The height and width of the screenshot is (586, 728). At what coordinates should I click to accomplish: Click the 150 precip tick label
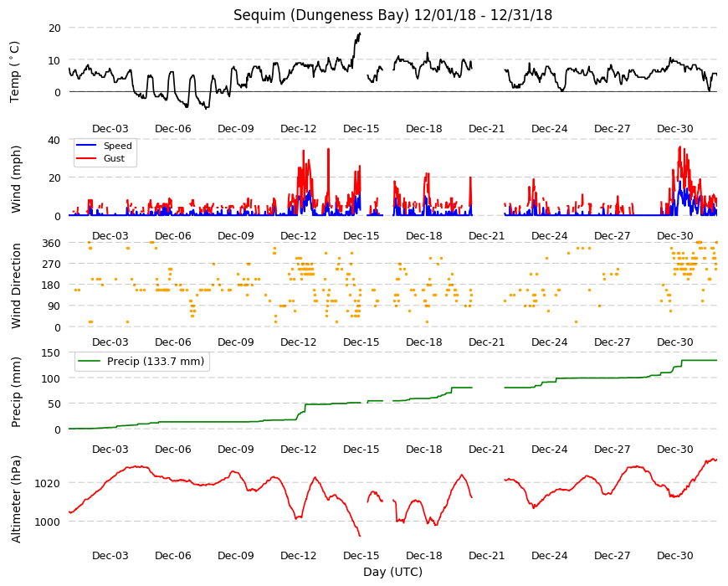point(52,353)
